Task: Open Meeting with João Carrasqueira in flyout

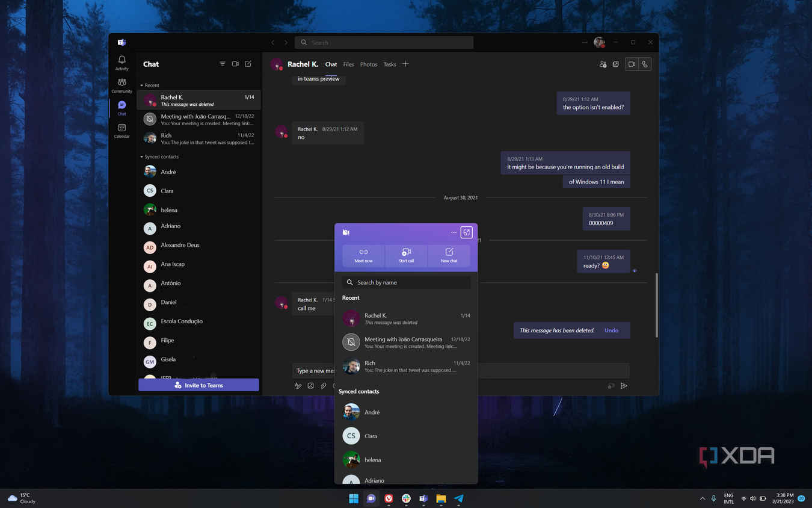Action: (406, 342)
